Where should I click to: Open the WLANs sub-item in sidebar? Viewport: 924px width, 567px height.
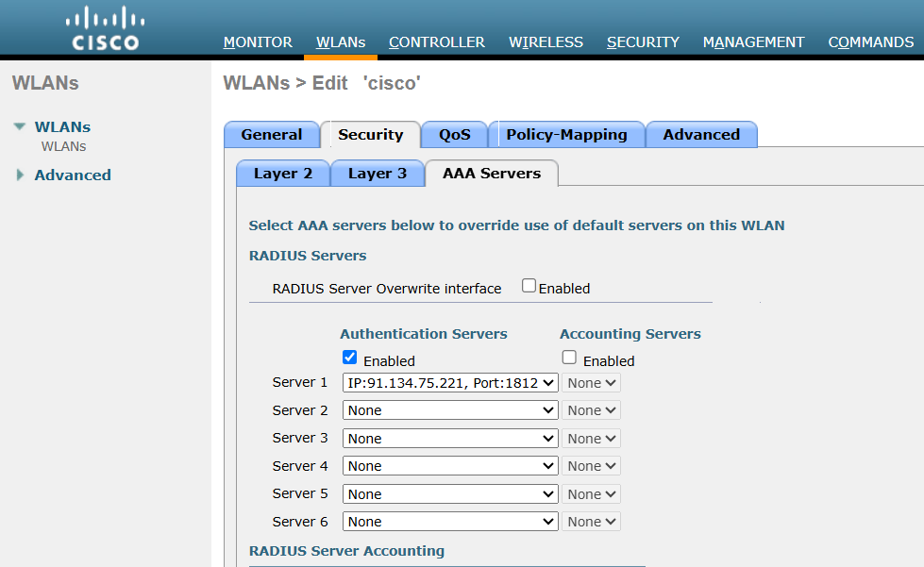tap(63, 146)
